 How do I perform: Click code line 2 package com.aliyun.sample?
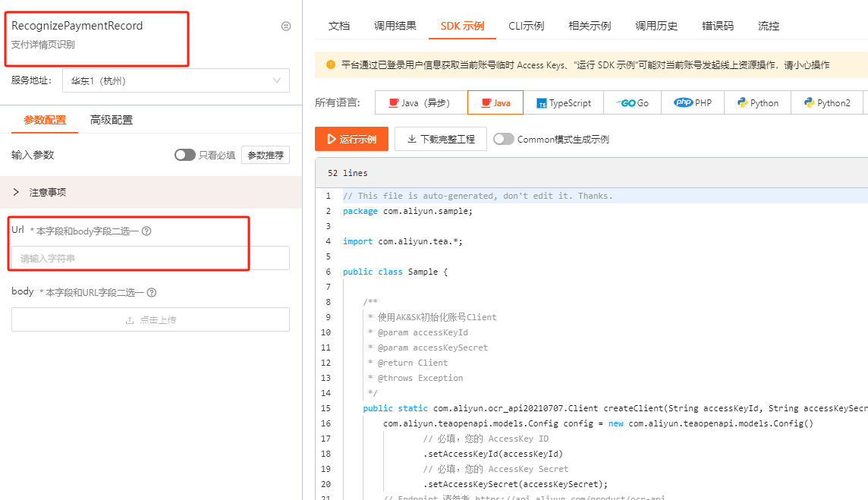(408, 211)
